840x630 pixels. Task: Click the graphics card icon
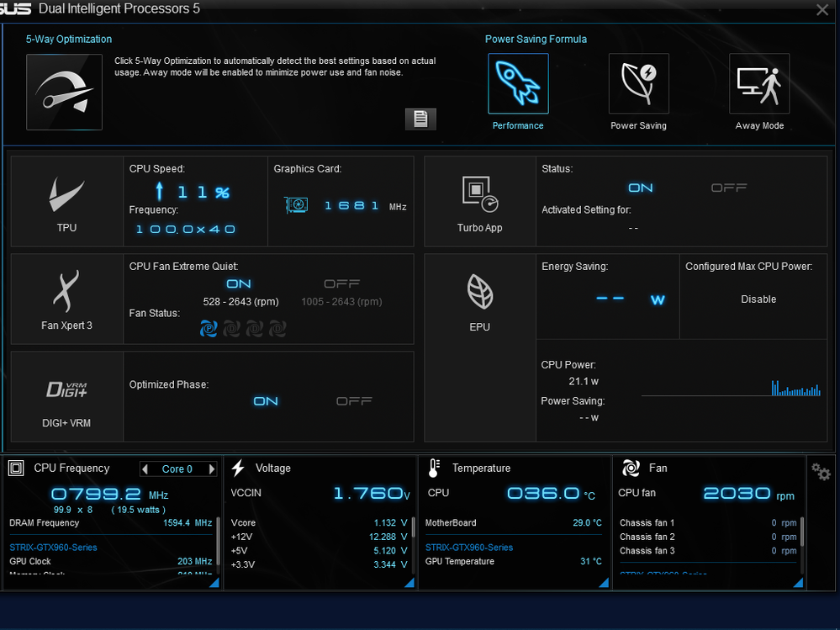tap(296, 205)
